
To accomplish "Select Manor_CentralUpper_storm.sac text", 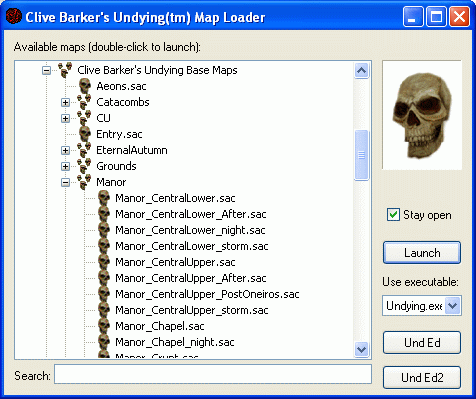I will click(192, 310).
